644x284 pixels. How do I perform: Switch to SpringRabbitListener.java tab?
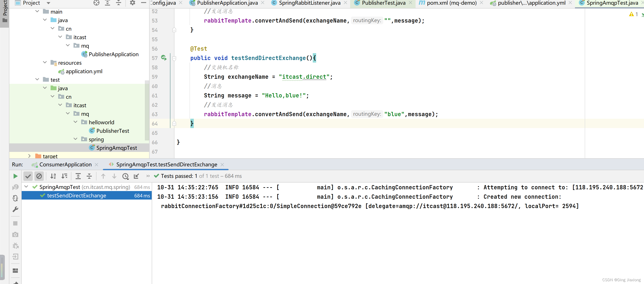coord(310,3)
